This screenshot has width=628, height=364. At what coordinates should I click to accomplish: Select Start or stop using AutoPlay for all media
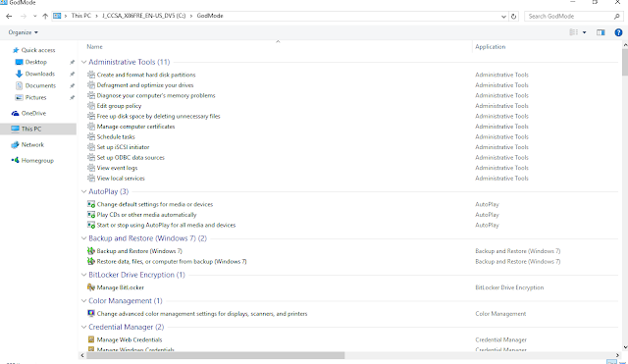(x=166, y=225)
